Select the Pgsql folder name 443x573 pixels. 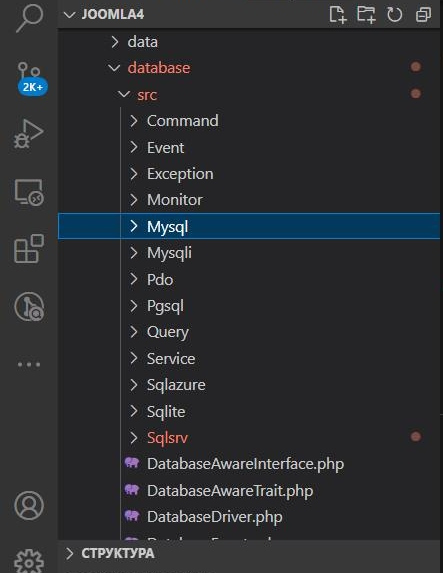pos(165,306)
